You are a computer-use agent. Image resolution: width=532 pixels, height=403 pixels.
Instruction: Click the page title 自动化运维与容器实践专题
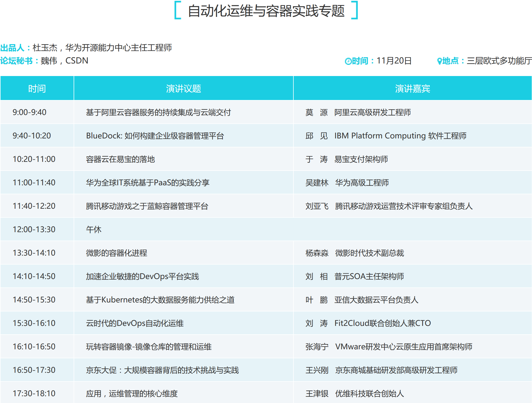pyautogui.click(x=266, y=11)
